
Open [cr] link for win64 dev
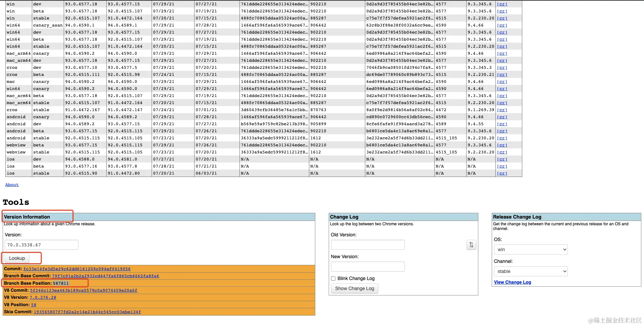[502, 32]
